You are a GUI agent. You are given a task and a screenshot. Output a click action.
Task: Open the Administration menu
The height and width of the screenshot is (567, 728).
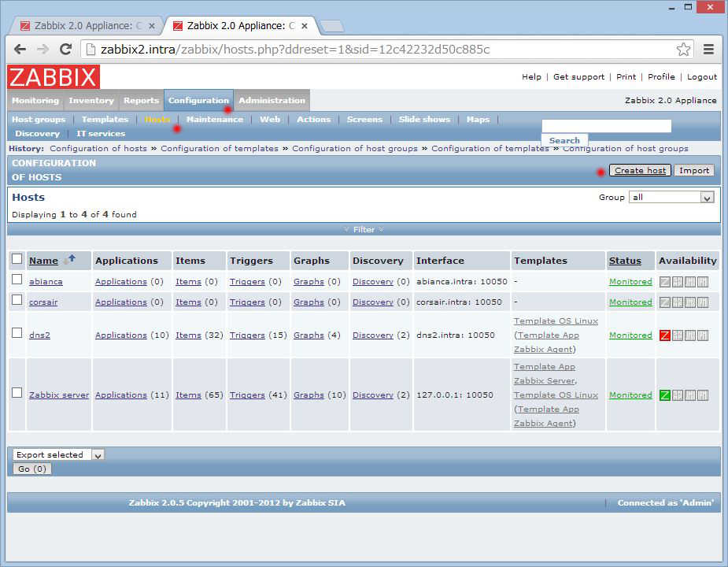[272, 100]
